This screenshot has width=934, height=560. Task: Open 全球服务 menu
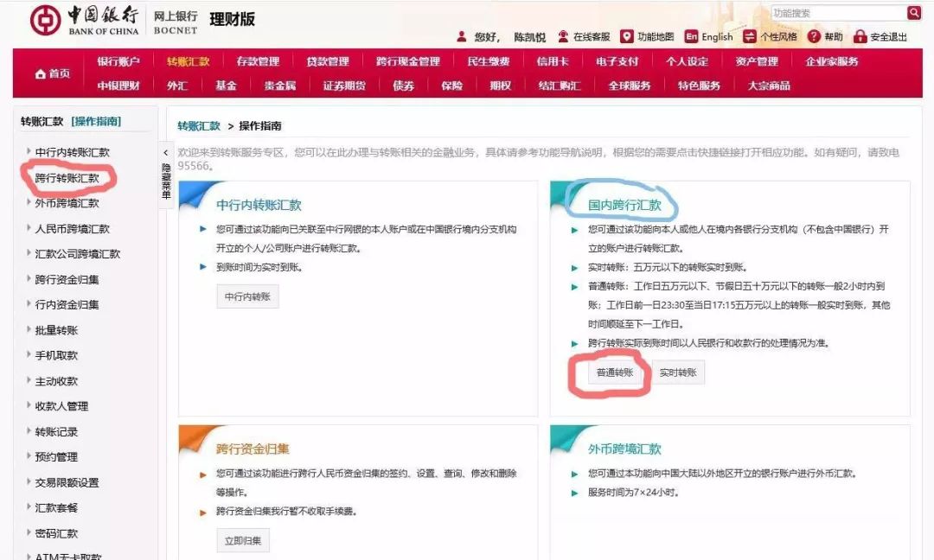(629, 86)
